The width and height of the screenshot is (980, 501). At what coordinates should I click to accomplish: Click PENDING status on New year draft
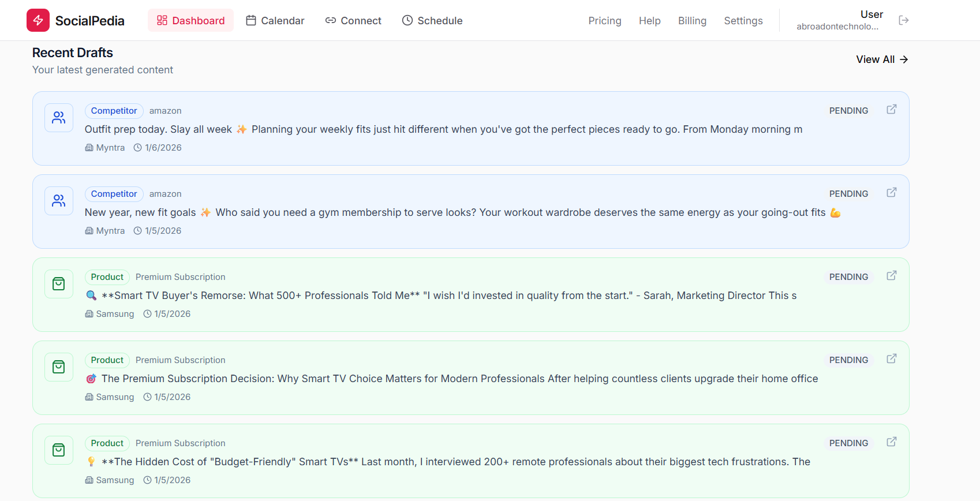pyautogui.click(x=848, y=194)
